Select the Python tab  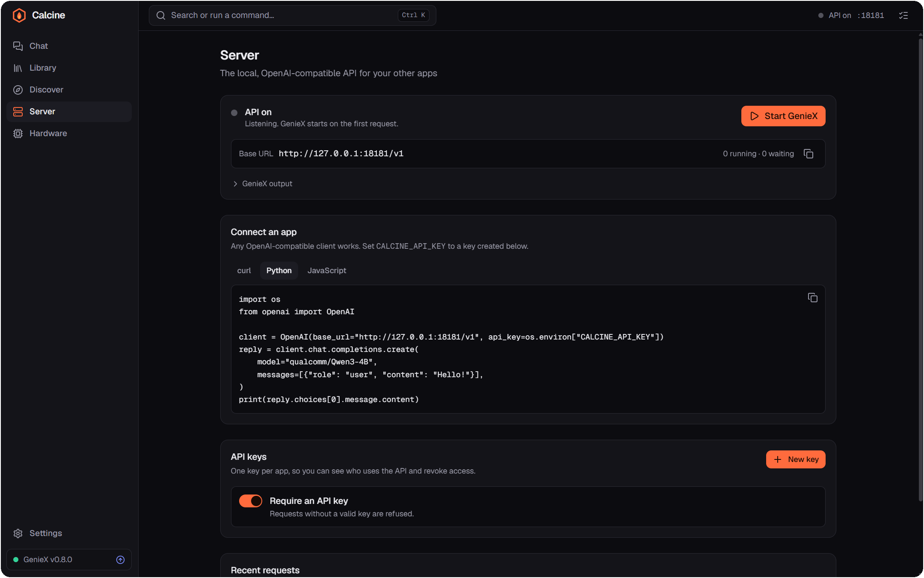pyautogui.click(x=279, y=271)
